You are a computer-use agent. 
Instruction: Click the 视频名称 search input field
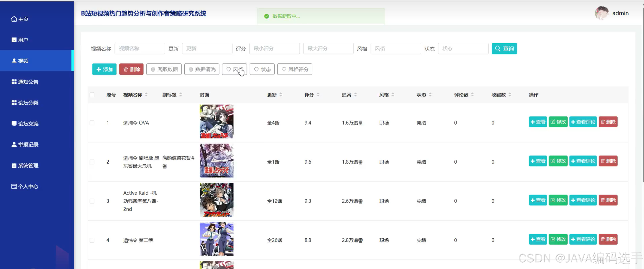tap(140, 49)
